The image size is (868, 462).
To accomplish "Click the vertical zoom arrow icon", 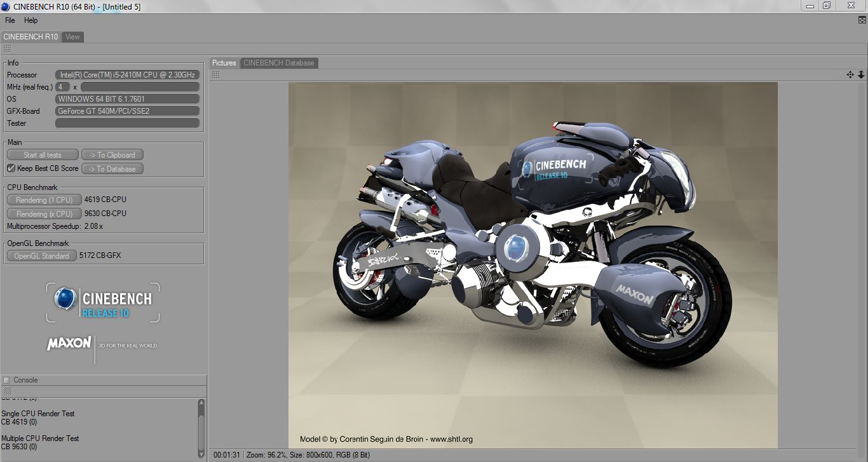I will coord(861,74).
